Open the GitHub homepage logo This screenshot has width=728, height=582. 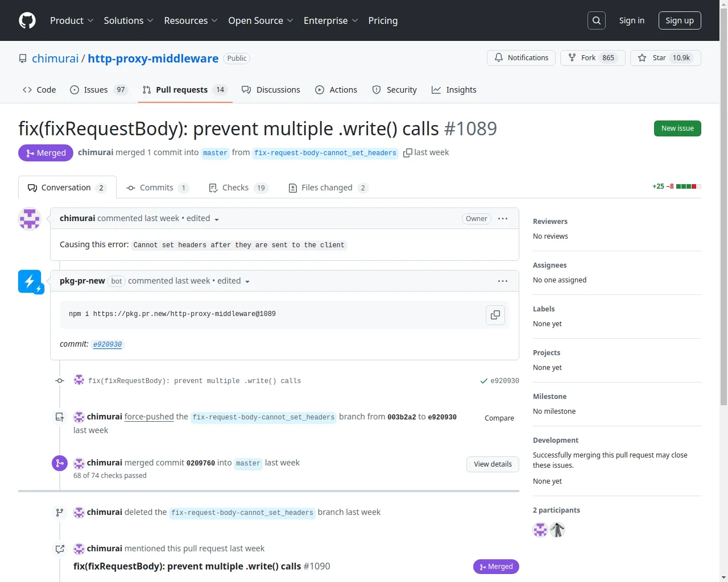[27, 20]
